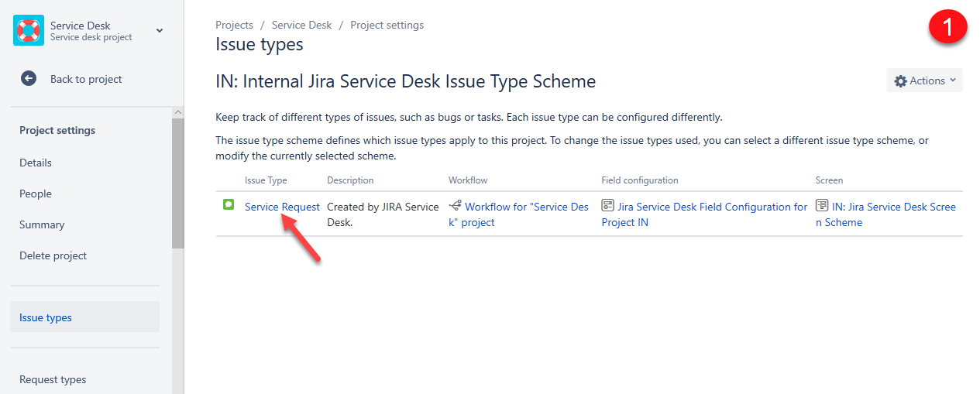The height and width of the screenshot is (394, 980).
Task: Click the 'Workflow' column header
Action: coord(468,180)
